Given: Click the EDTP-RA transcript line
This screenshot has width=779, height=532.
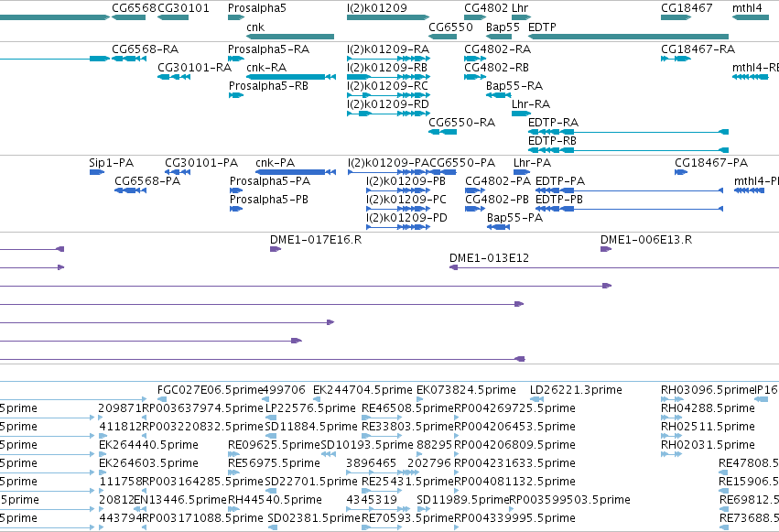Looking at the screenshot, I should 629,132.
